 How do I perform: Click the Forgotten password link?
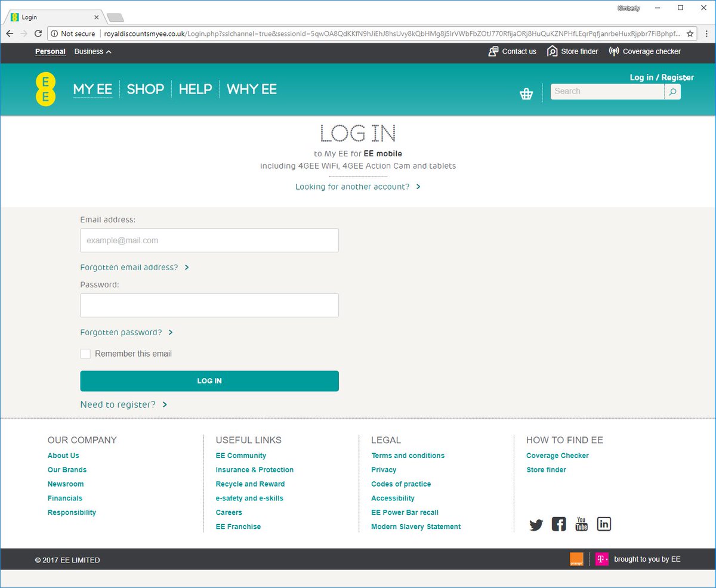pos(126,332)
